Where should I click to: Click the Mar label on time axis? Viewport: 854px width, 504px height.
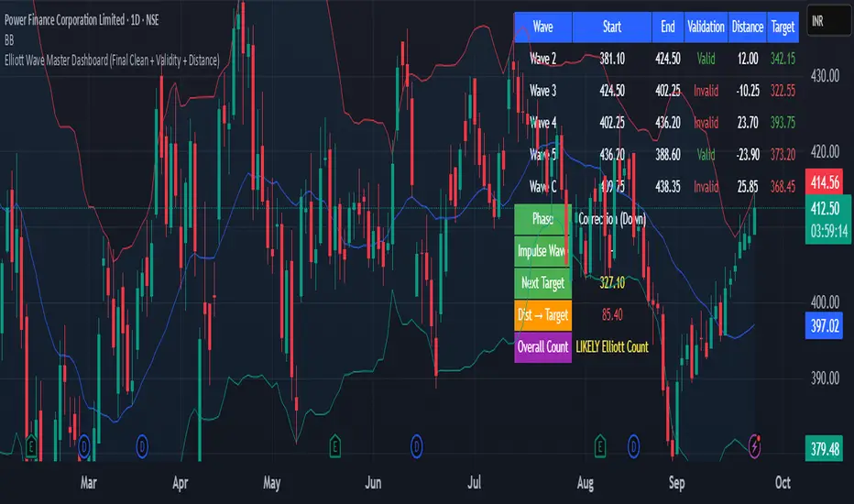tap(88, 483)
